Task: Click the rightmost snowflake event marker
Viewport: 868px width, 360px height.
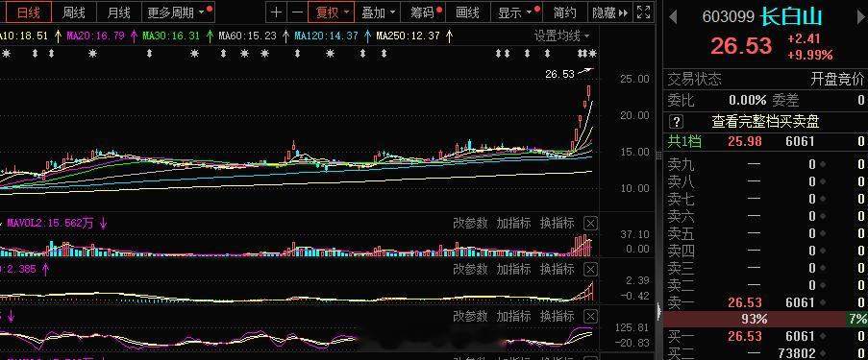Action: [x=593, y=54]
